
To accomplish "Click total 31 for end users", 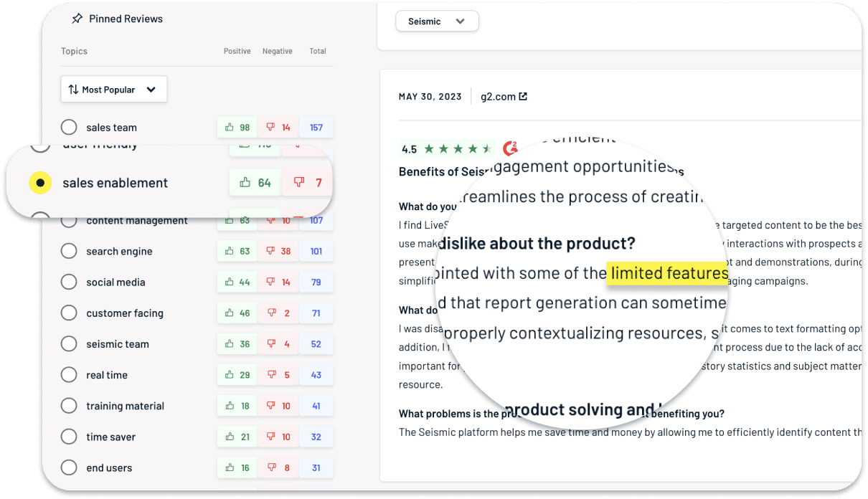I will pos(316,467).
